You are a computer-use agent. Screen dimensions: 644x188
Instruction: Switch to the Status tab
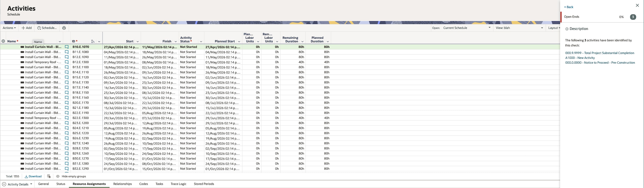[x=61, y=184]
